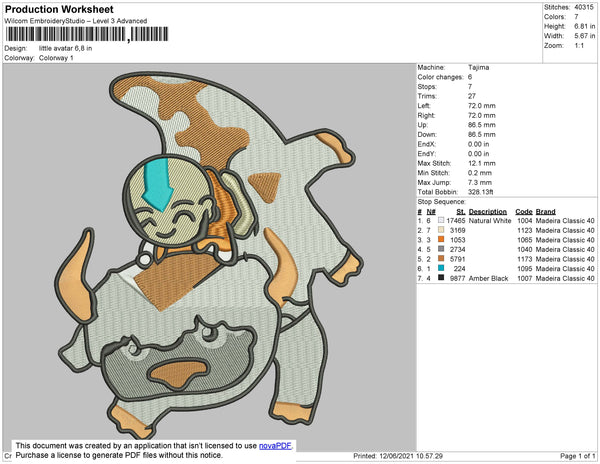Click the Max Jump value "7.3 mm"
The width and height of the screenshot is (600, 464).
pos(480,182)
